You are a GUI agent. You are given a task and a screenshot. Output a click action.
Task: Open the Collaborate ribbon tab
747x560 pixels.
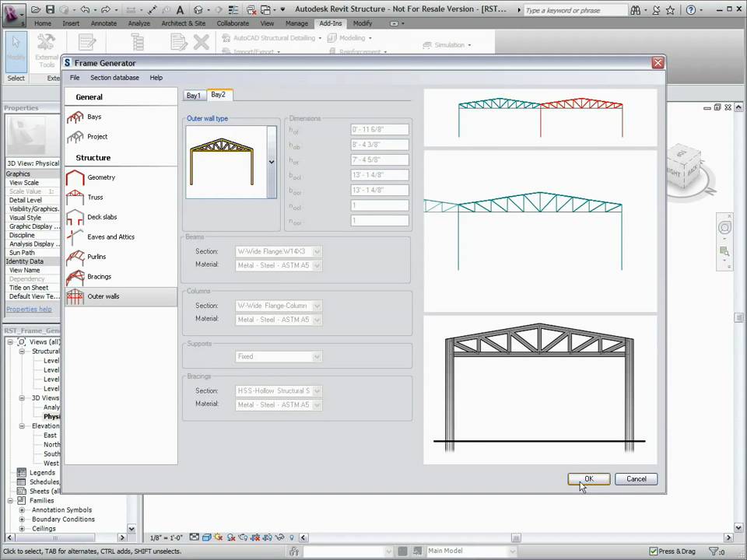233,23
